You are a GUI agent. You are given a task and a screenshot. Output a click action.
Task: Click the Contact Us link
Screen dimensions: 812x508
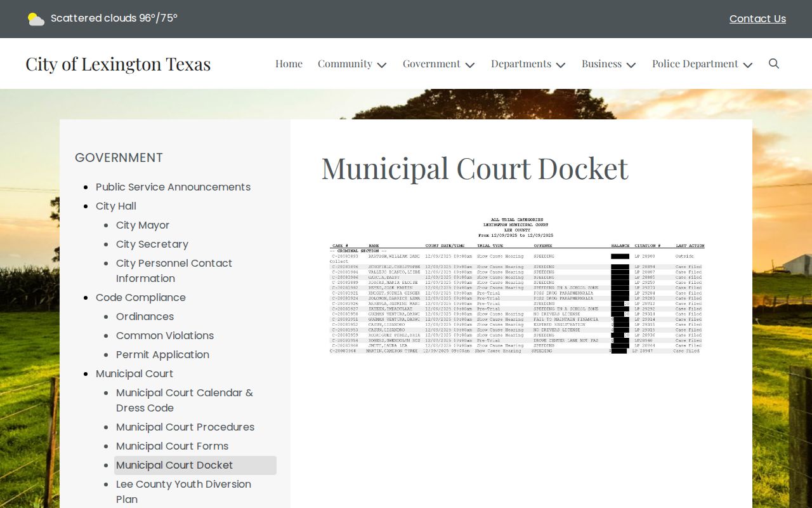tap(757, 19)
